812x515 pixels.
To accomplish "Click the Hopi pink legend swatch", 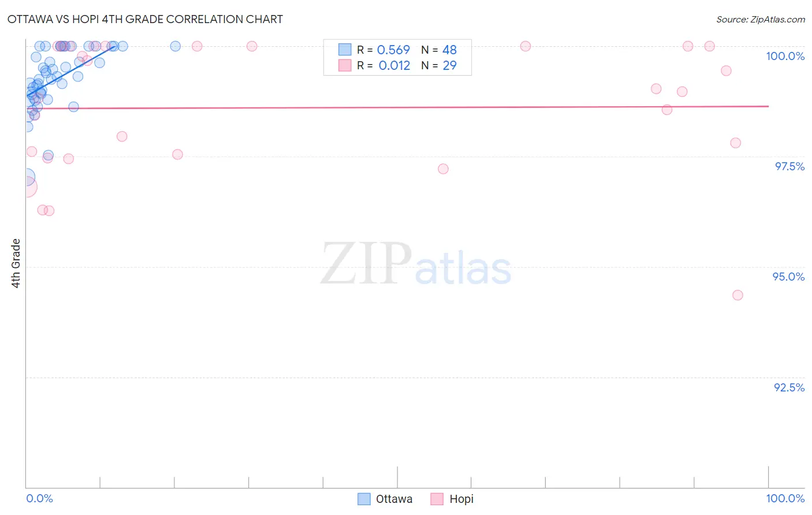I will [437, 499].
